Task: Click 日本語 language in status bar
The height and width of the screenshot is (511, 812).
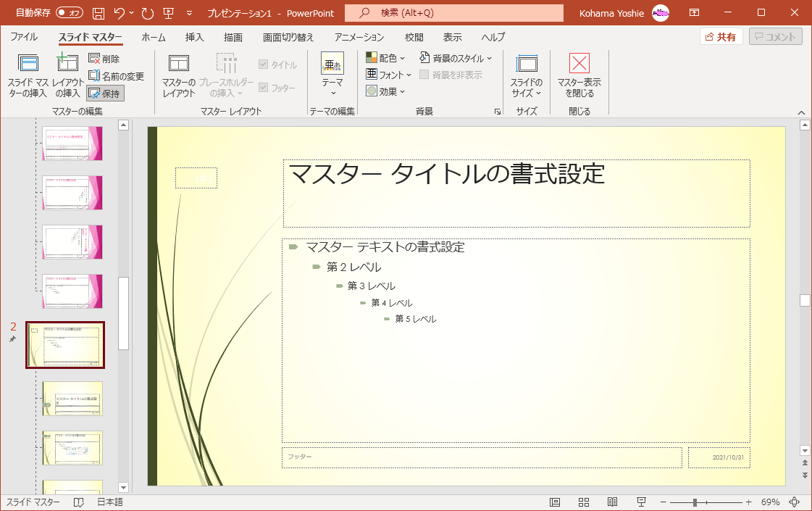Action: tap(110, 502)
